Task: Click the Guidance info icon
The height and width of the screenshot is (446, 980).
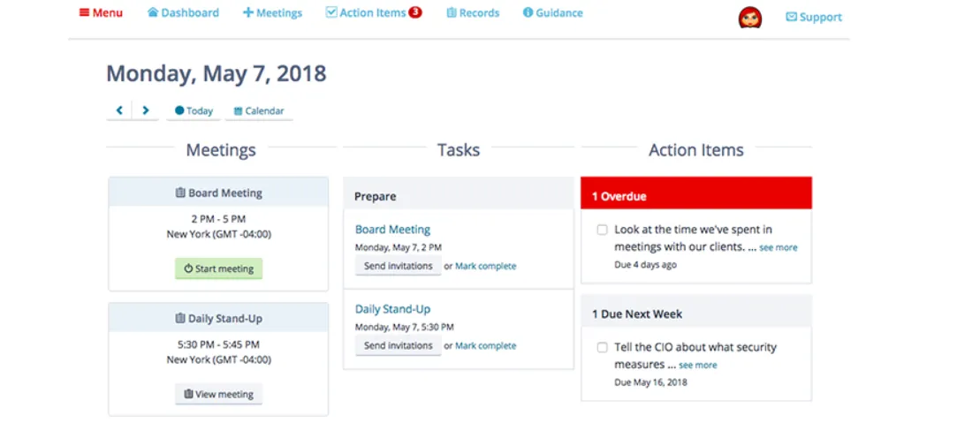Action: coord(528,12)
